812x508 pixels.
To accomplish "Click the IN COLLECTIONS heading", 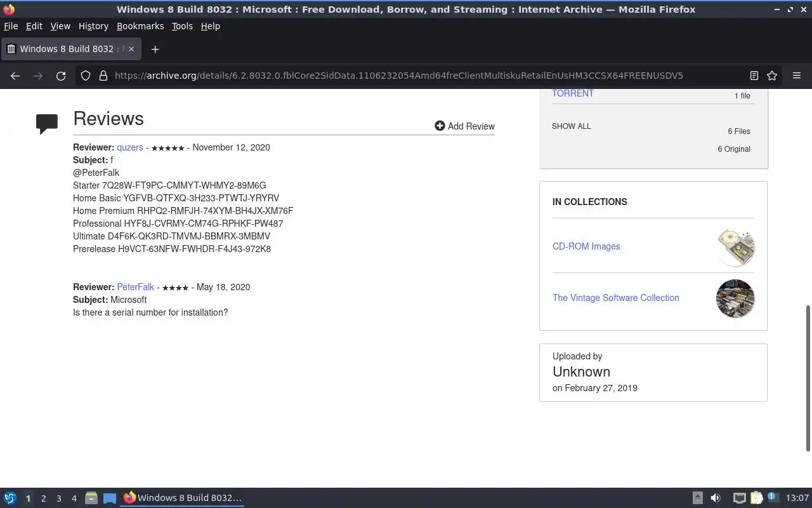I will (x=590, y=202).
